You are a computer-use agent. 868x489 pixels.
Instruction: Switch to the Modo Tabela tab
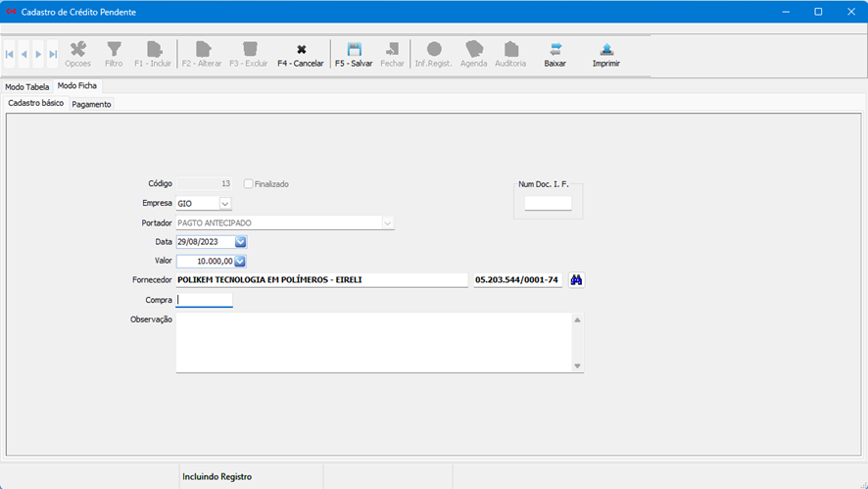27,87
